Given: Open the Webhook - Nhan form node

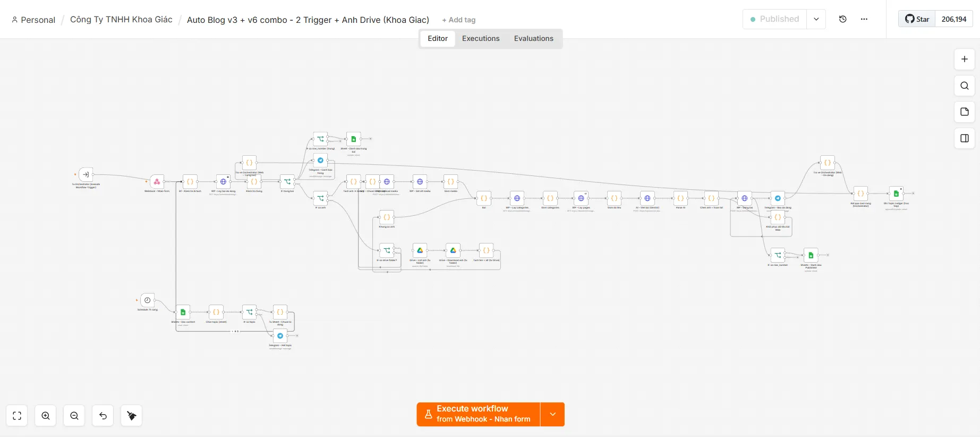Looking at the screenshot, I should point(157,182).
